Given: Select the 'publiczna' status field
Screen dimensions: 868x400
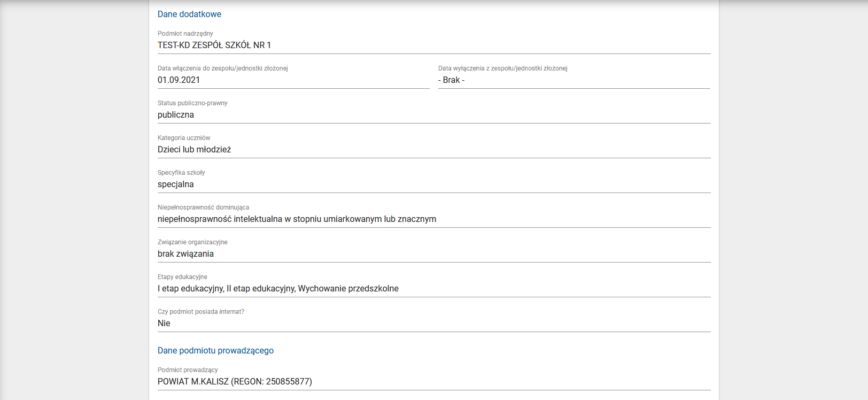Looking at the screenshot, I should [176, 115].
